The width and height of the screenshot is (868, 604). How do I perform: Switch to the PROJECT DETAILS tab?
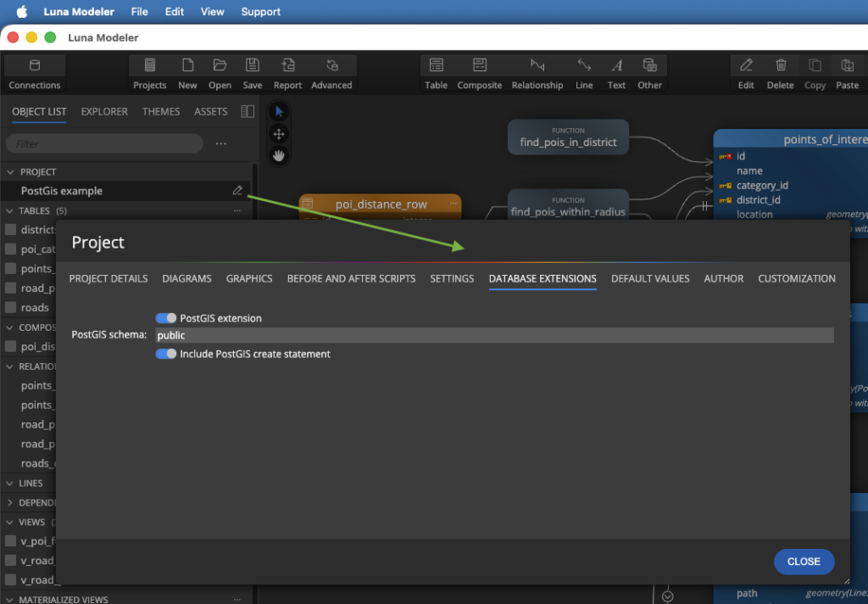[108, 278]
